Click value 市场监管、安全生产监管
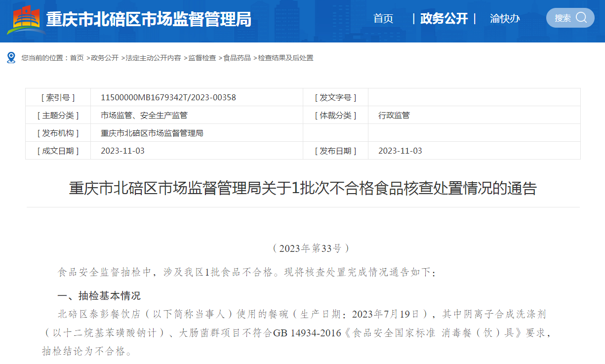 (x=144, y=115)
